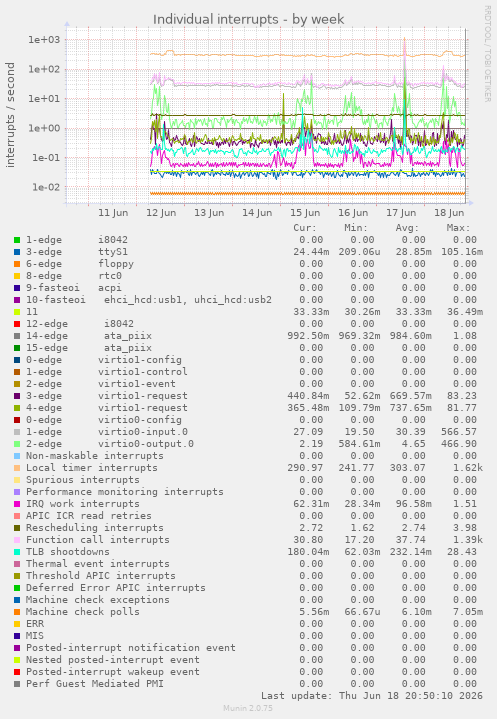
Task: Click the "ehci_hcd:usb1, uhci_hcd:usb2" label
Action: click(x=188, y=300)
